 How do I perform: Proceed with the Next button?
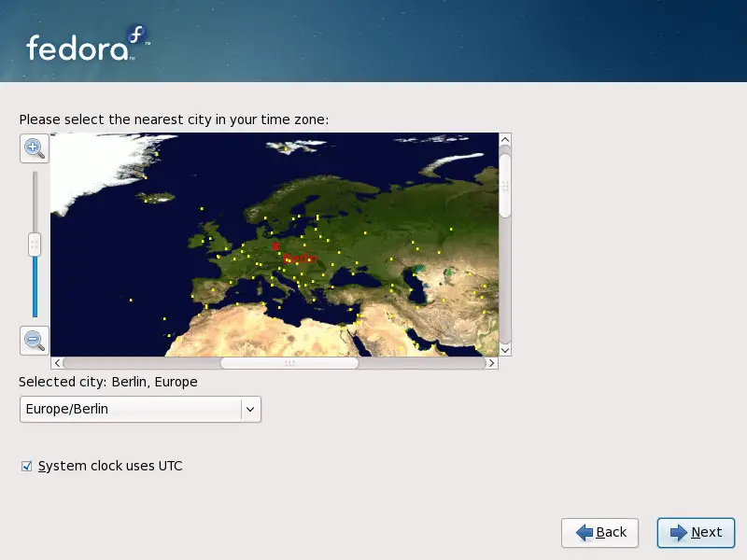[696, 532]
